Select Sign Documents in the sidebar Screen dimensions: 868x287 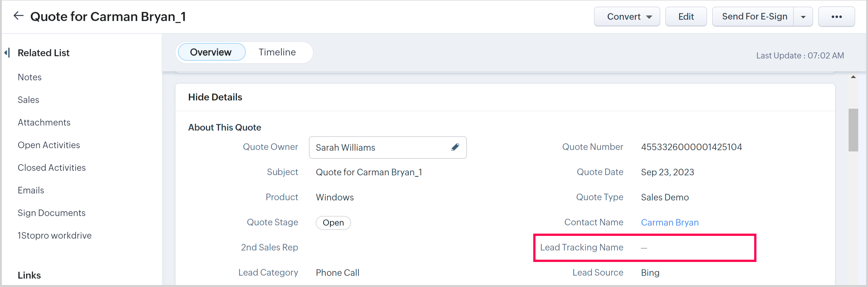tap(52, 213)
